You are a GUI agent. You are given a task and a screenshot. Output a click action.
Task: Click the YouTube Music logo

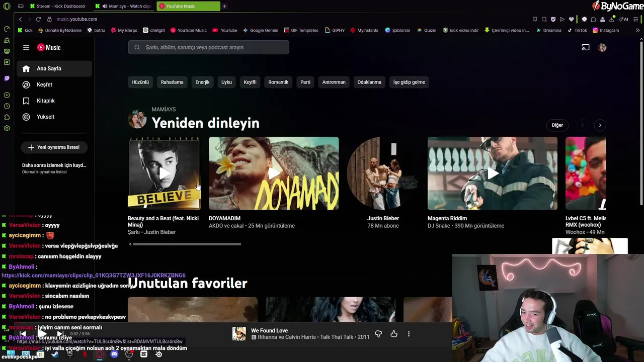pyautogui.click(x=49, y=47)
